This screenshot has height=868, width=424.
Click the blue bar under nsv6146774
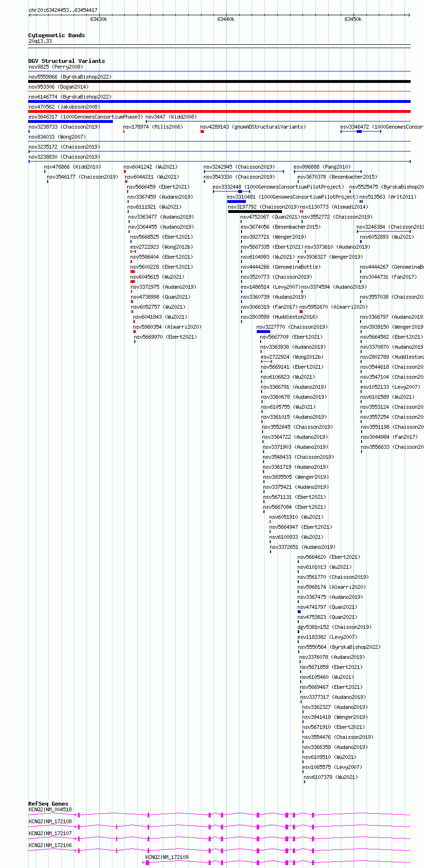pyautogui.click(x=220, y=101)
